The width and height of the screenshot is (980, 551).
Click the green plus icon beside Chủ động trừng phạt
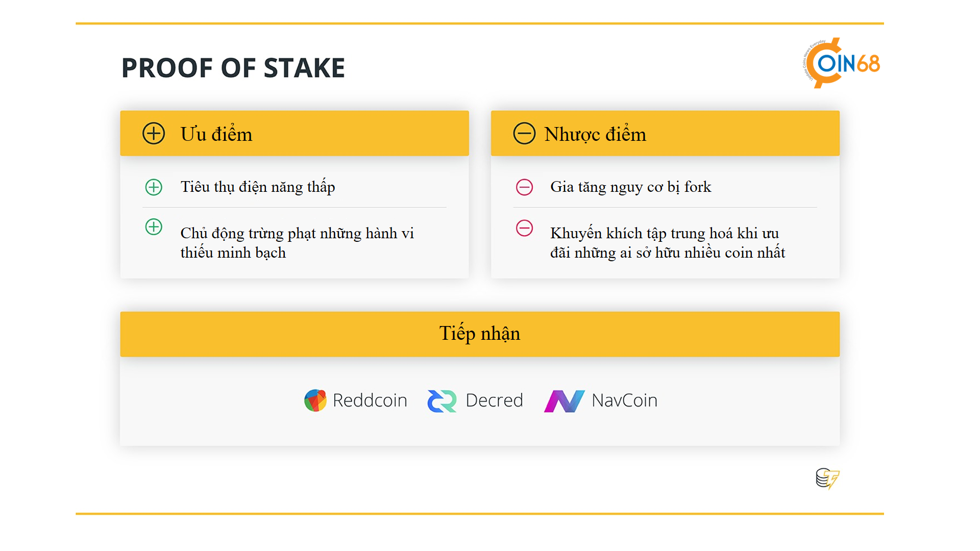pyautogui.click(x=154, y=227)
